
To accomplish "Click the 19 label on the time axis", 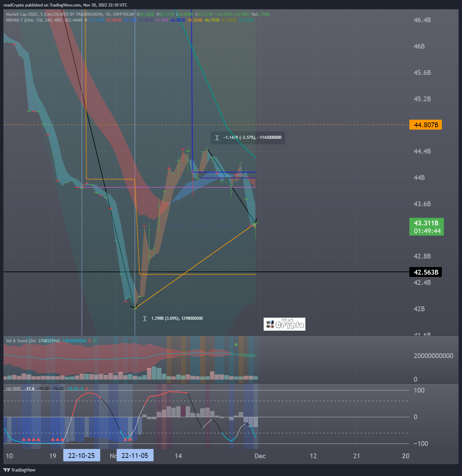I will coord(53,456).
